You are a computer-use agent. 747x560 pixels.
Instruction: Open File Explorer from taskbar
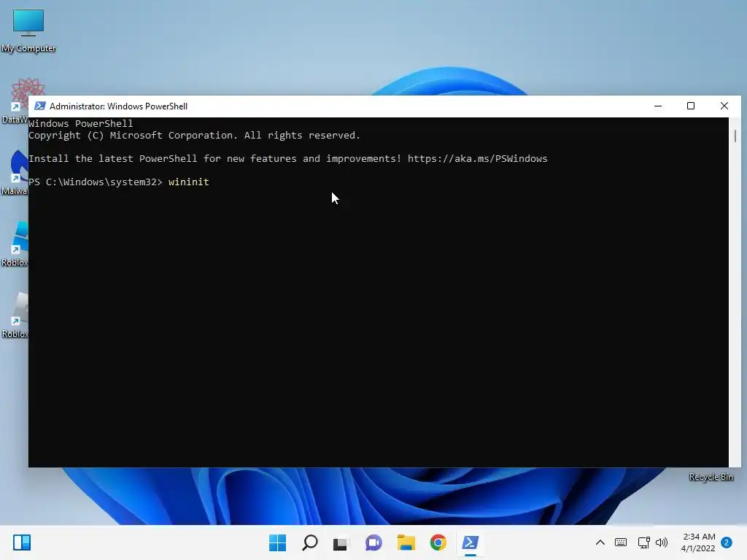coord(406,542)
